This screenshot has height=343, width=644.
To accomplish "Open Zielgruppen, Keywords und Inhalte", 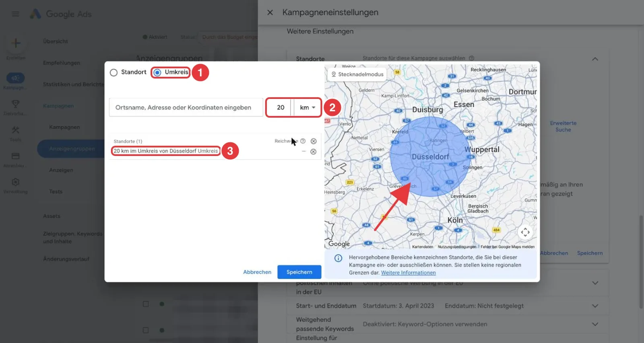I will point(72,238).
